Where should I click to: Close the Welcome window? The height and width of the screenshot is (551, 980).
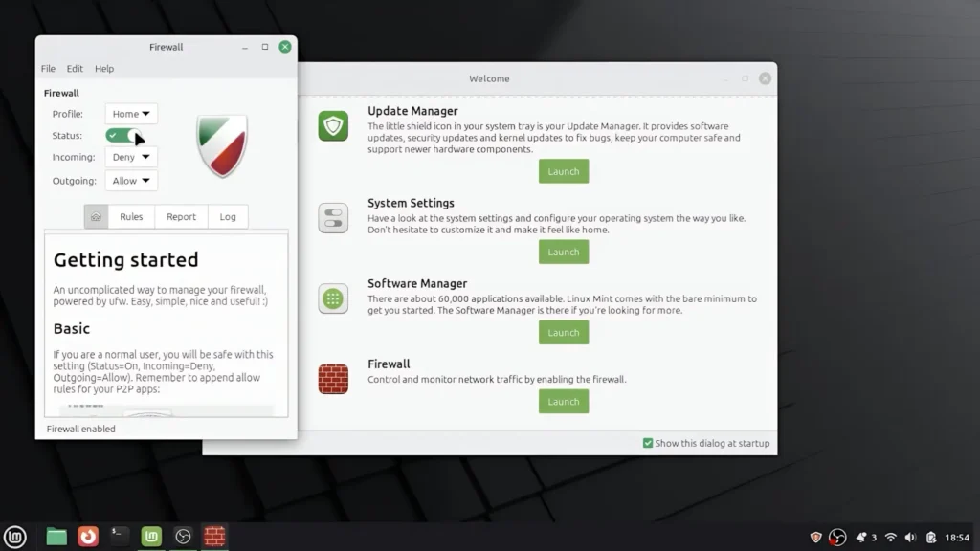765,78
